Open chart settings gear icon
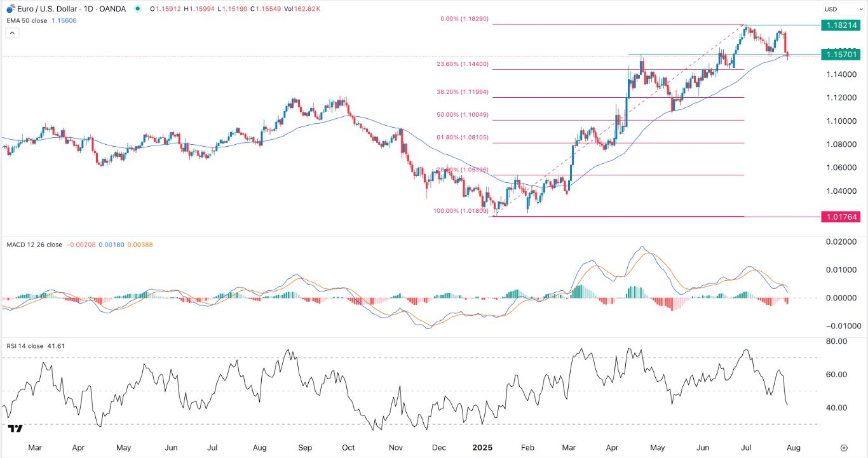The width and height of the screenshot is (868, 458). coord(843,447)
